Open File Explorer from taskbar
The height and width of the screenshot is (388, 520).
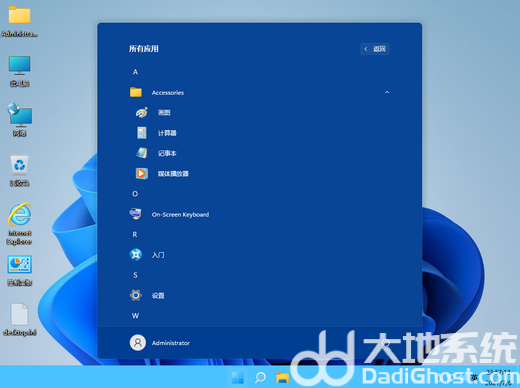282,377
